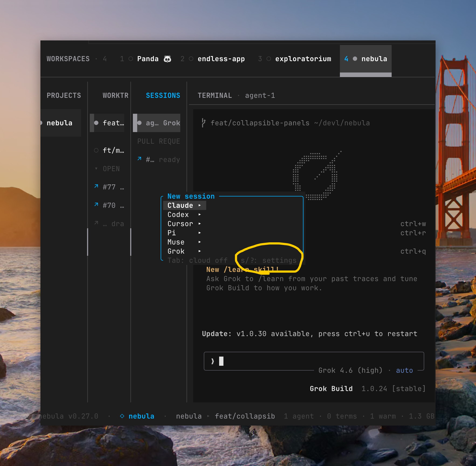The width and height of the screenshot is (476, 466).
Task: Click the auto mode label under prompt
Action: coord(404,370)
